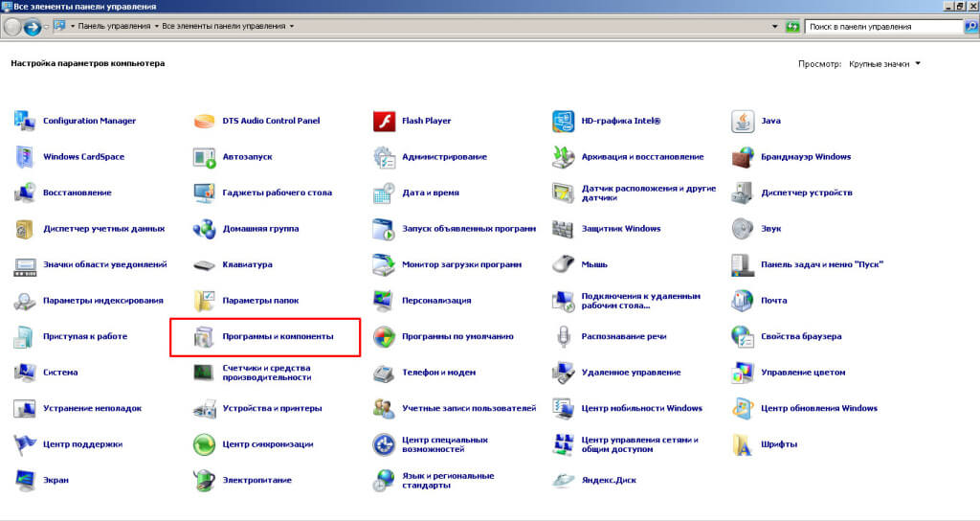Click the Диспетчер устройств icon

click(743, 193)
